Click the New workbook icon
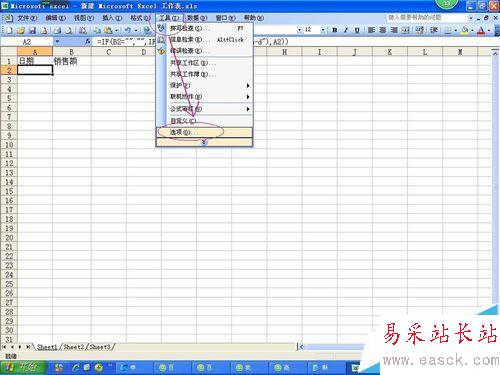The height and width of the screenshot is (375, 500). pyautogui.click(x=9, y=30)
